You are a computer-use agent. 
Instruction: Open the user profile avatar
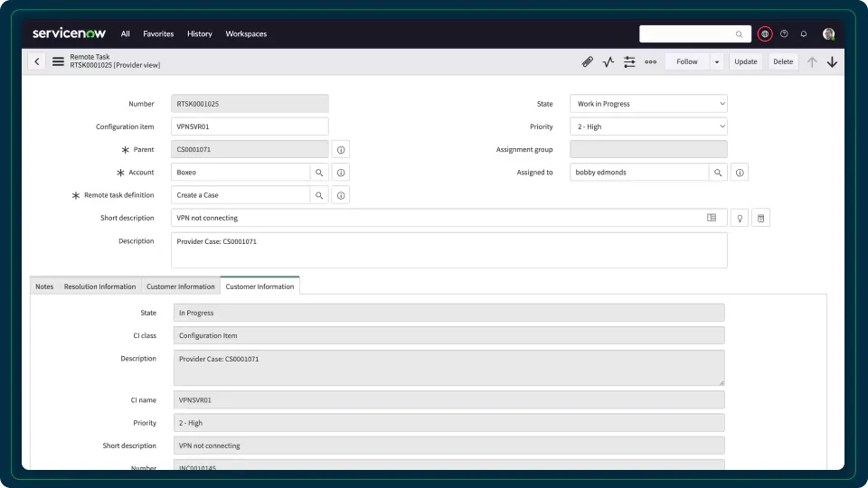pyautogui.click(x=829, y=33)
